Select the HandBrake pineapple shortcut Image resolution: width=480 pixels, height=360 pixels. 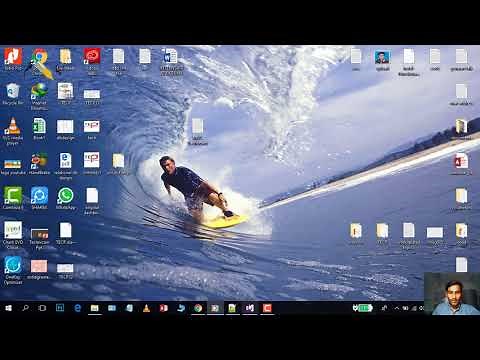tap(39, 163)
